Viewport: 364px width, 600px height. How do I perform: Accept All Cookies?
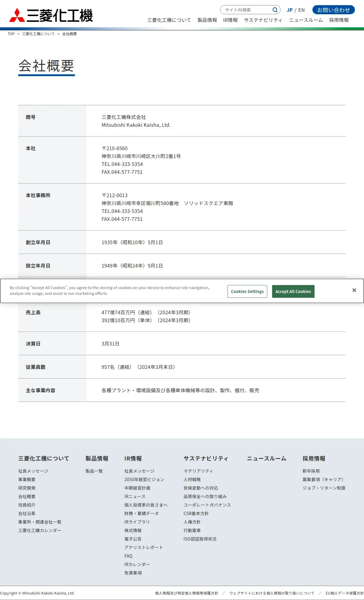tap(293, 292)
